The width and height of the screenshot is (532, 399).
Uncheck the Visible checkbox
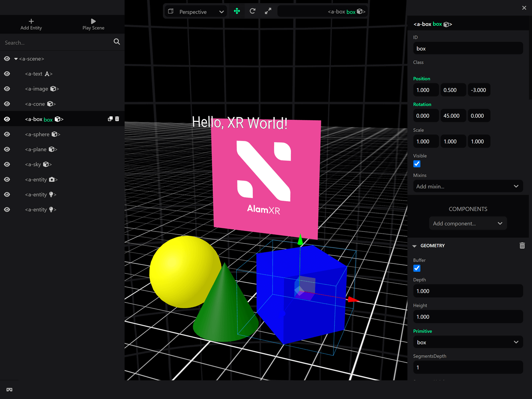(417, 164)
